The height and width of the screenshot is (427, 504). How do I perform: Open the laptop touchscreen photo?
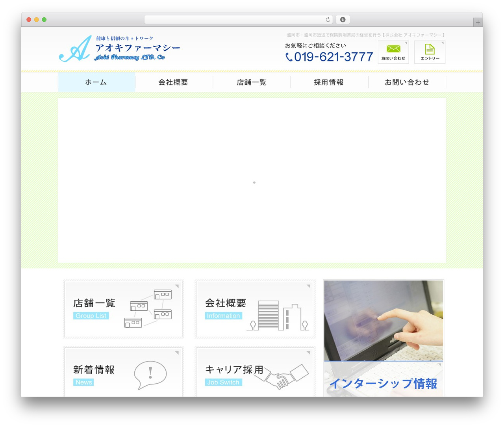pos(384,321)
